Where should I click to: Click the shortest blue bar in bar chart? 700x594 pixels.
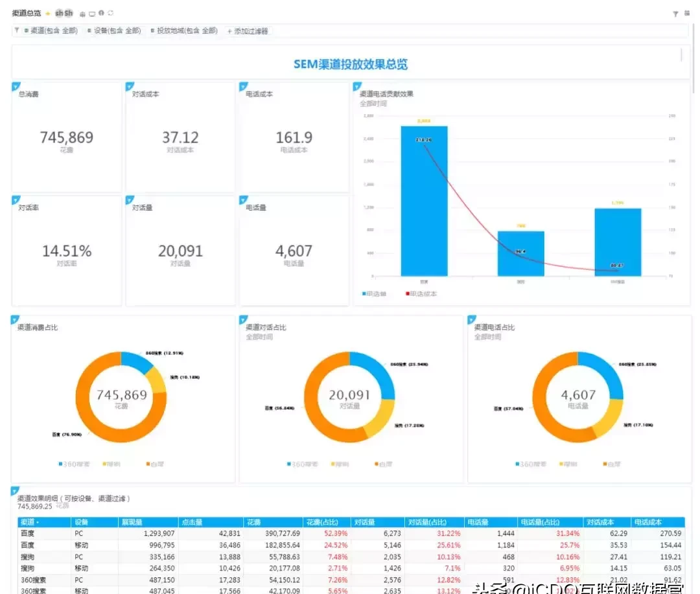click(x=520, y=253)
